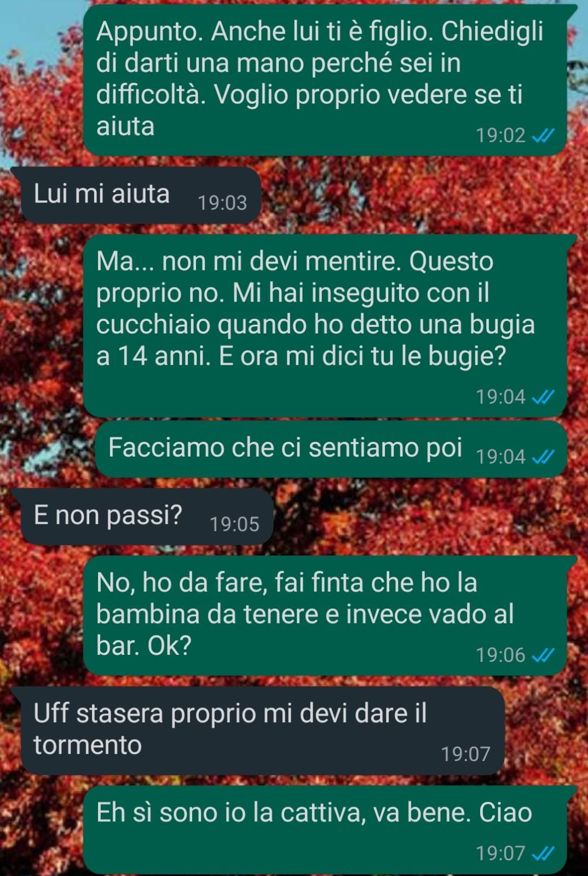Tap the 'Uff stasera proprio' message bubble
The width and height of the screenshot is (588, 876).
pyautogui.click(x=262, y=731)
